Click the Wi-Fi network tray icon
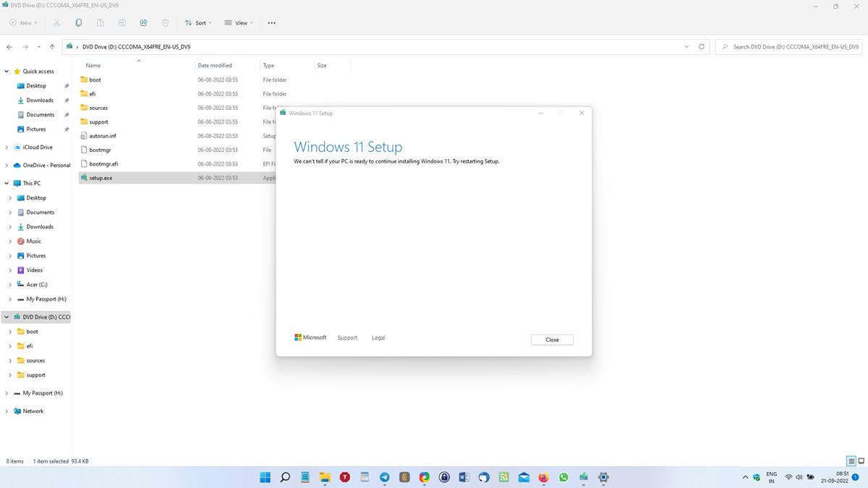This screenshot has height=488, width=868. point(788,477)
